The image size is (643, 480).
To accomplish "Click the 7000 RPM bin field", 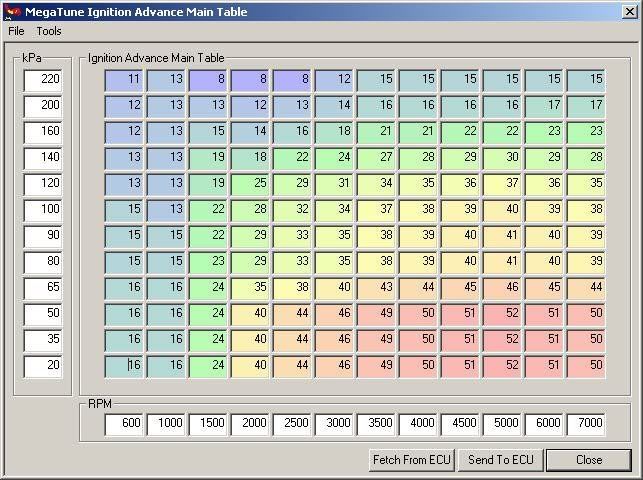I will pyautogui.click(x=586, y=424).
